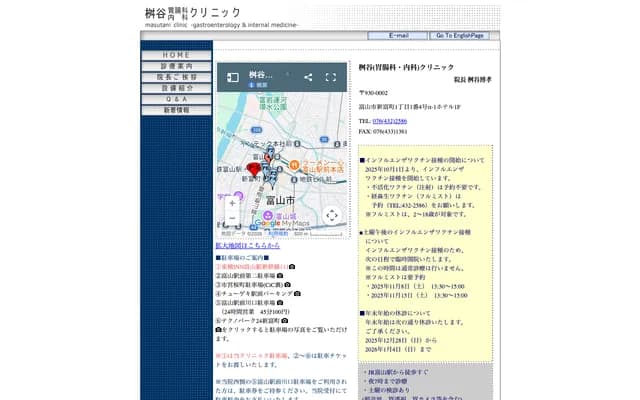This screenshot has width=640, height=400.
Task: Open the 院長ご挨拶 menu item
Action: click(176, 77)
